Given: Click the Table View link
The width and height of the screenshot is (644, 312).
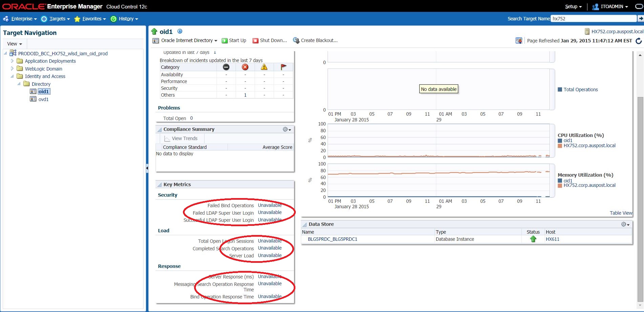Looking at the screenshot, I should [621, 213].
